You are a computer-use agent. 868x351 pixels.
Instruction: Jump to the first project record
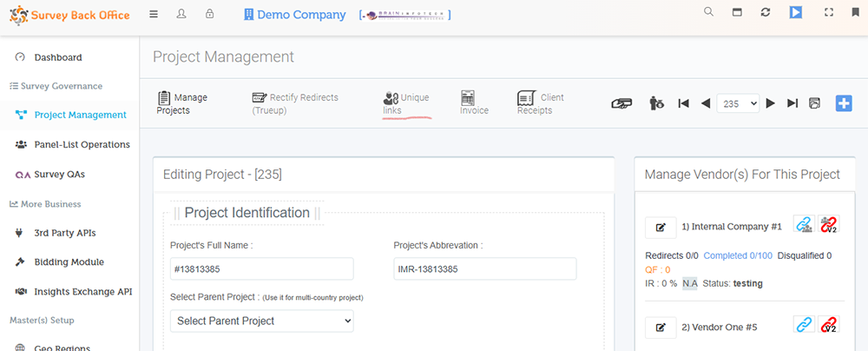(683, 103)
